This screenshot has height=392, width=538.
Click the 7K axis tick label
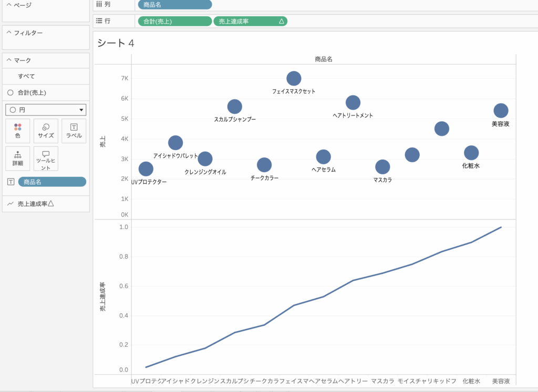(x=125, y=78)
